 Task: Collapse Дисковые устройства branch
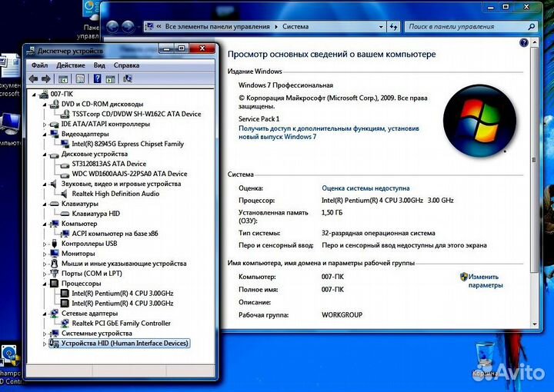(45, 154)
